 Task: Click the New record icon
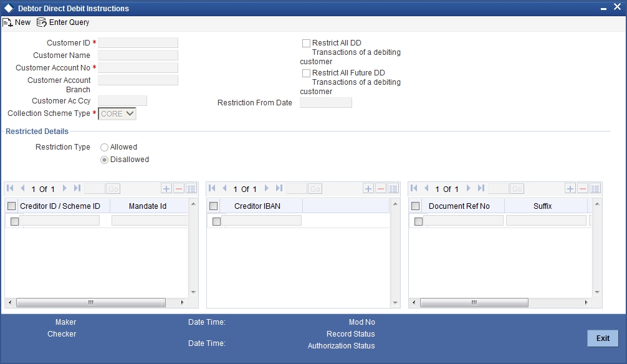7,22
